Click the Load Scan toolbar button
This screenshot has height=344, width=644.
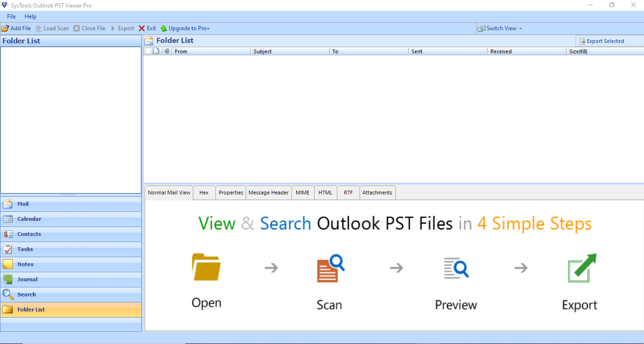pos(52,28)
